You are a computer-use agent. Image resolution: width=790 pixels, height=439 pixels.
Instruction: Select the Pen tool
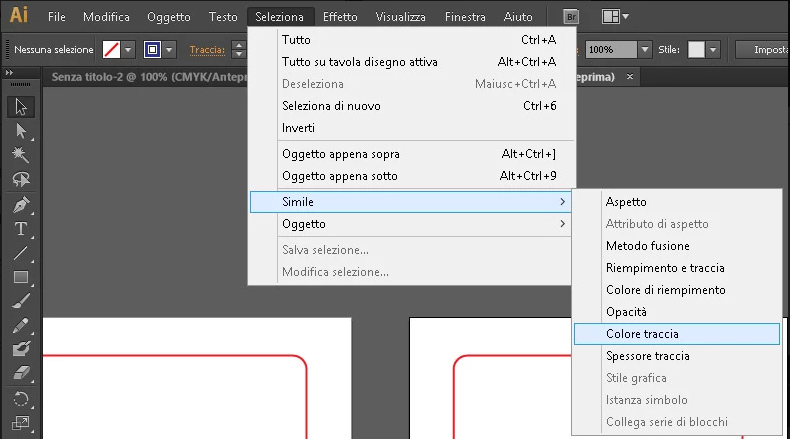click(x=21, y=205)
